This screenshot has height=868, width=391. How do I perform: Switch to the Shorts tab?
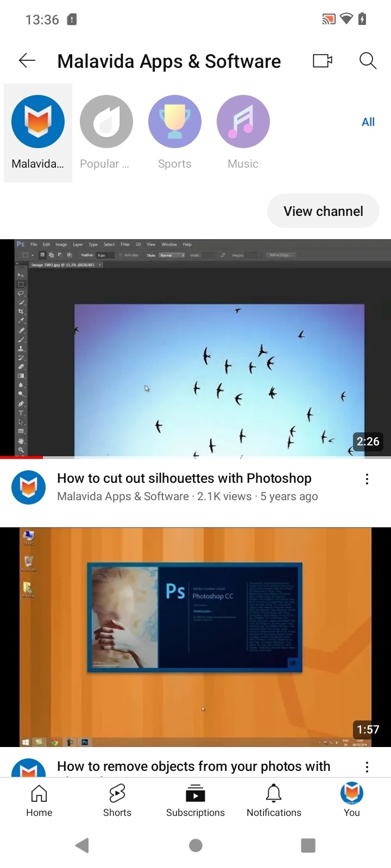(x=117, y=800)
